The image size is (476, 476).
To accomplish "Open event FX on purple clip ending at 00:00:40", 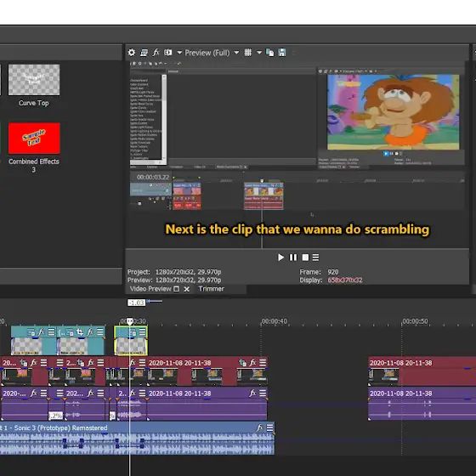I will tap(252, 393).
